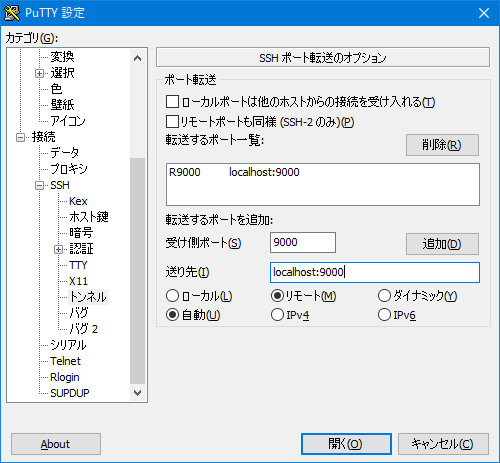Click the category tree scrollbar thumb

(137, 271)
